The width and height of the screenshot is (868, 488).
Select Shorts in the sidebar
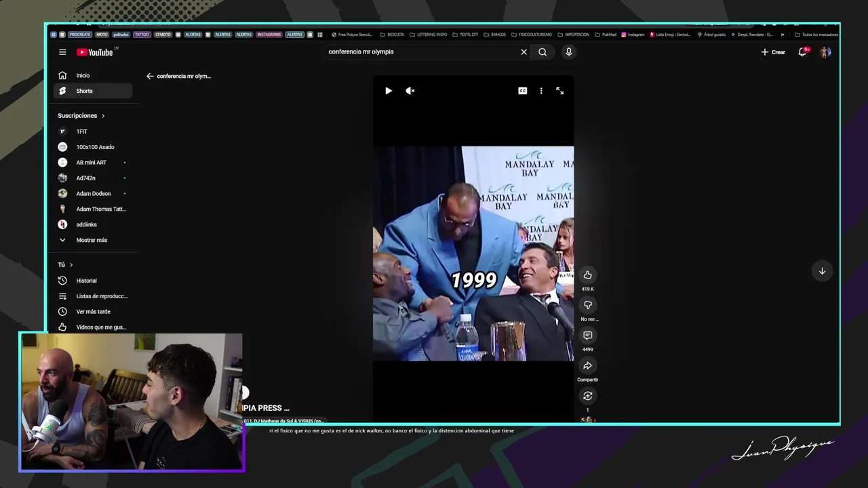[x=93, y=91]
